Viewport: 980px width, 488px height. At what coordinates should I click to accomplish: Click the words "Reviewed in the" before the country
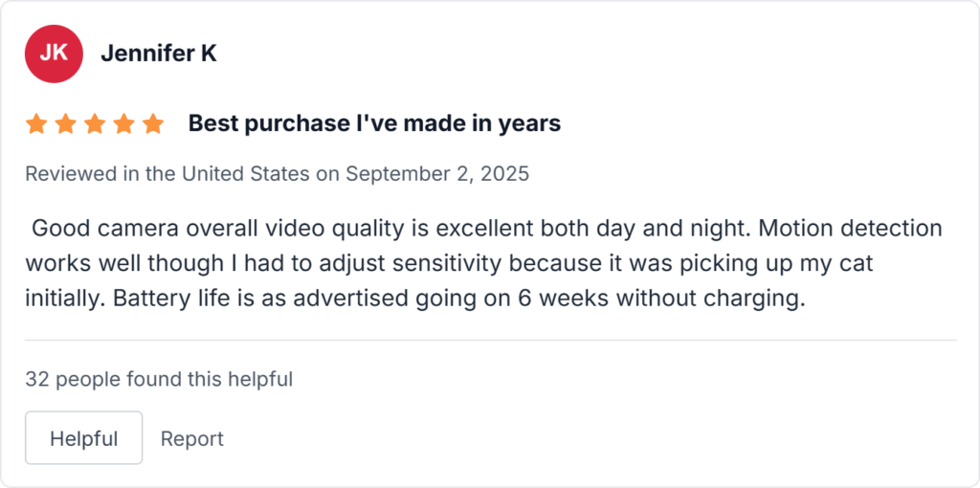(100, 174)
